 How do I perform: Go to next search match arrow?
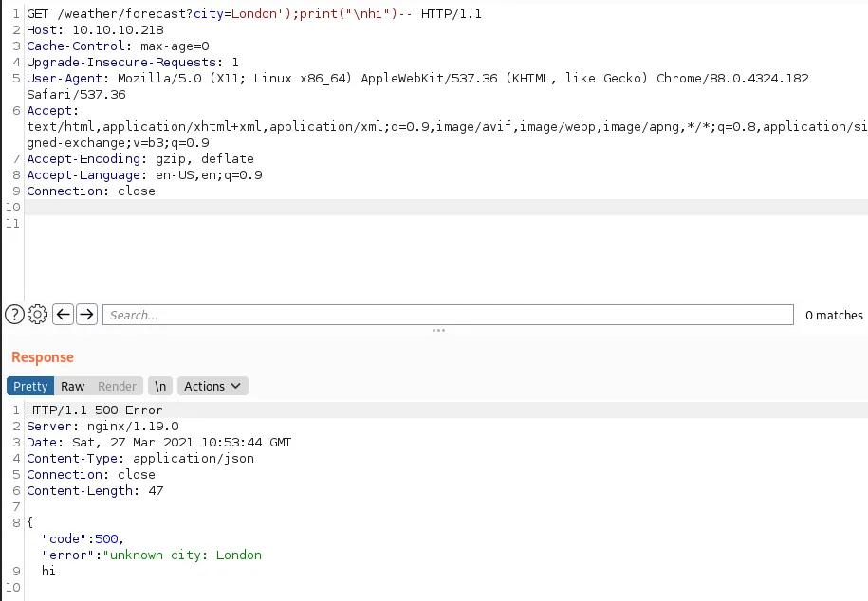tap(86, 315)
